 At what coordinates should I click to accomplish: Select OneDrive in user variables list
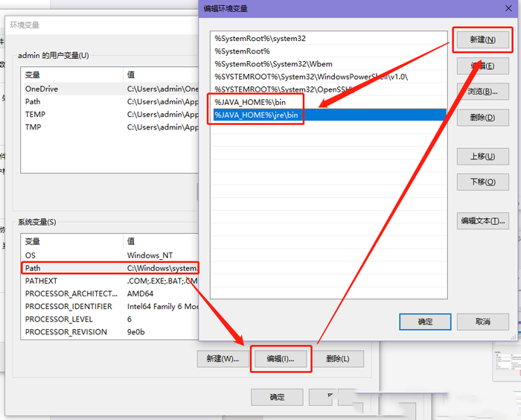pos(42,89)
